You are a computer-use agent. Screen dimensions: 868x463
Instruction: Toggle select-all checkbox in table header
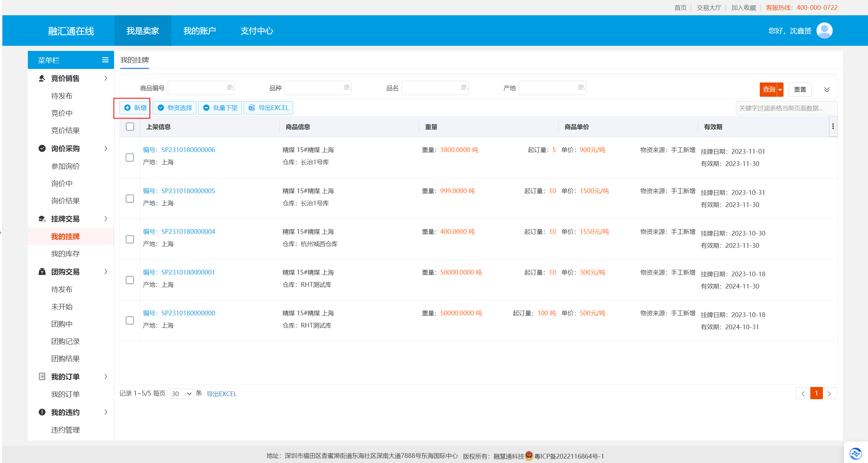point(130,127)
